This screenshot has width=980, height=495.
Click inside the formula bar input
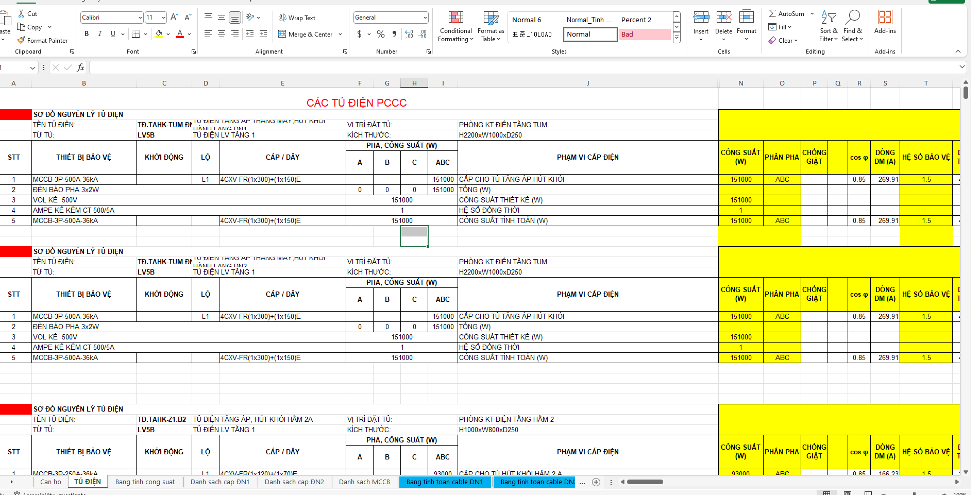(515, 67)
